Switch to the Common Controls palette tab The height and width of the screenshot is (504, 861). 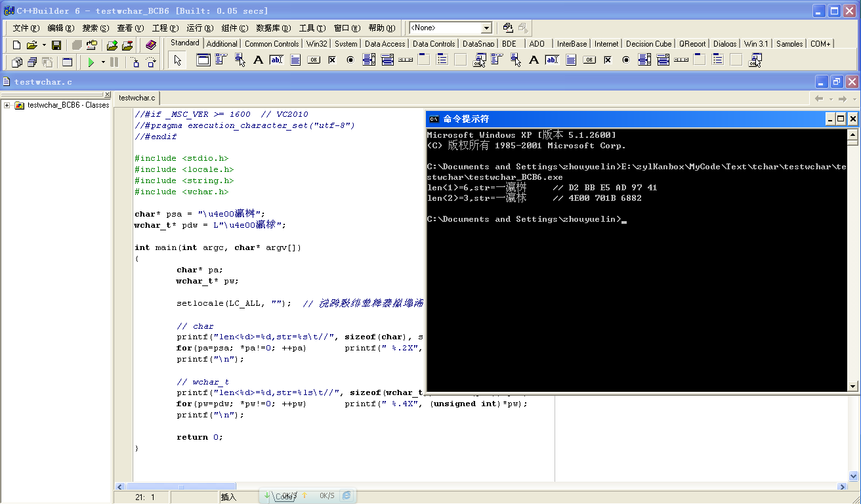pyautogui.click(x=272, y=44)
